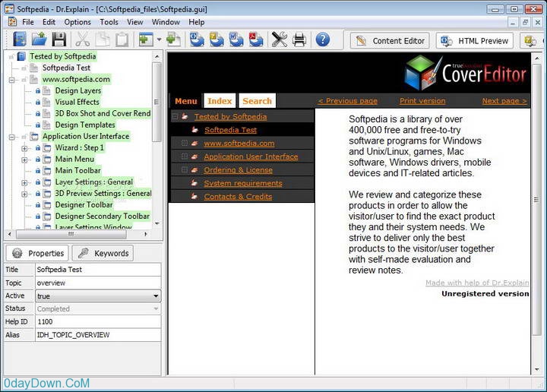Click the blue book icon of Tested by Softpedia
Screen dimensions: 547x392
(x=21, y=56)
